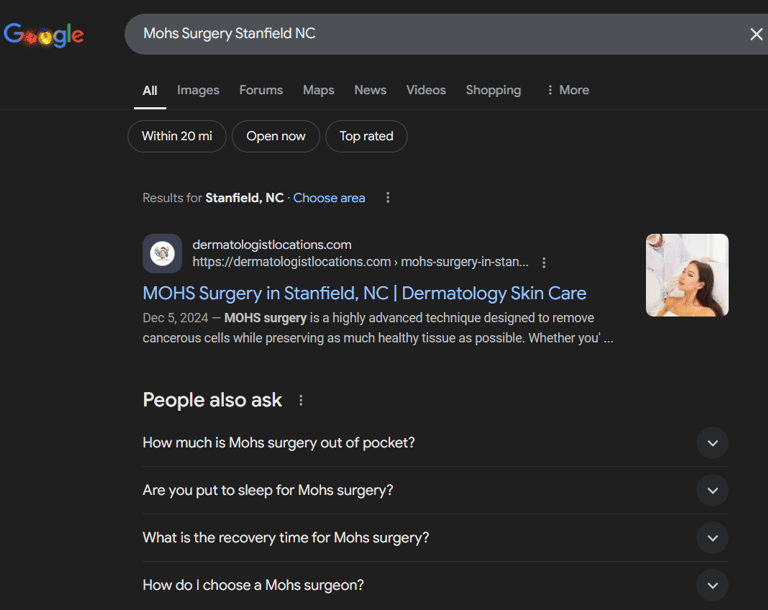This screenshot has width=768, height=610.
Task: Apply the Open now filter
Action: (276, 136)
